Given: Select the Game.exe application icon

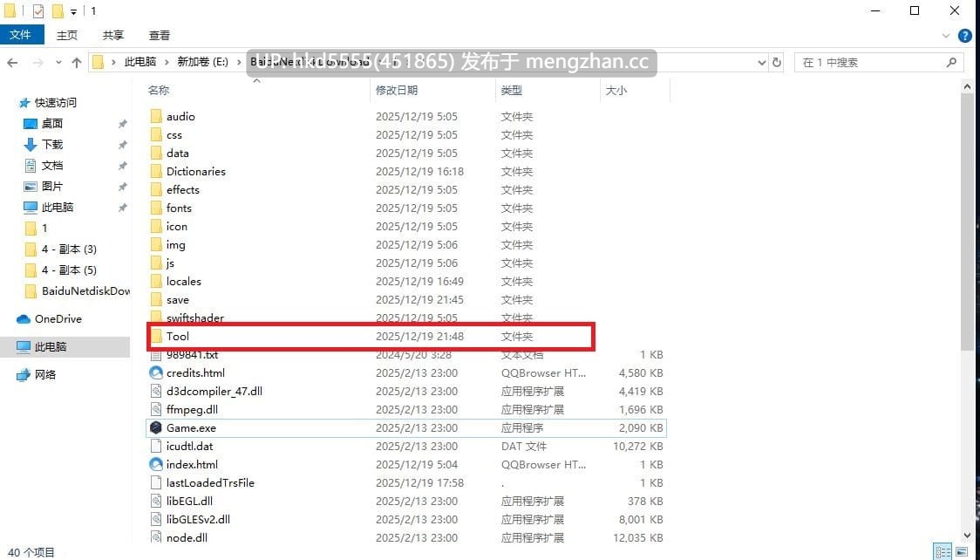Looking at the screenshot, I should tap(156, 428).
